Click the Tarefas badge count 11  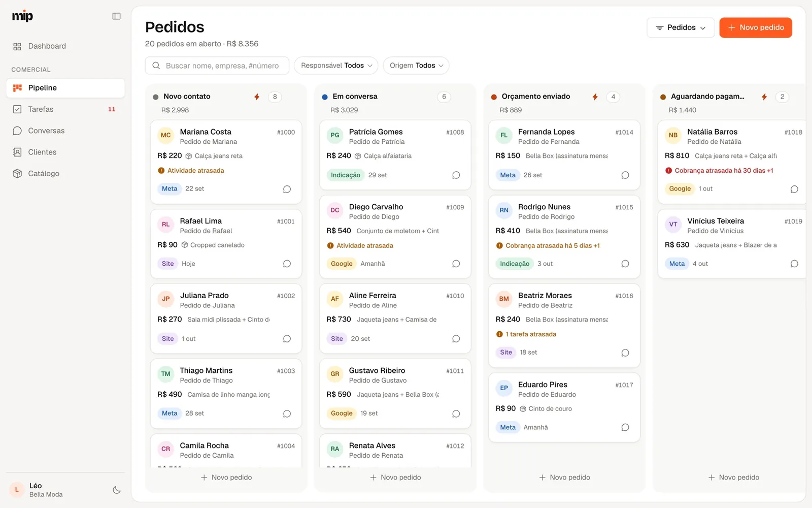click(112, 109)
